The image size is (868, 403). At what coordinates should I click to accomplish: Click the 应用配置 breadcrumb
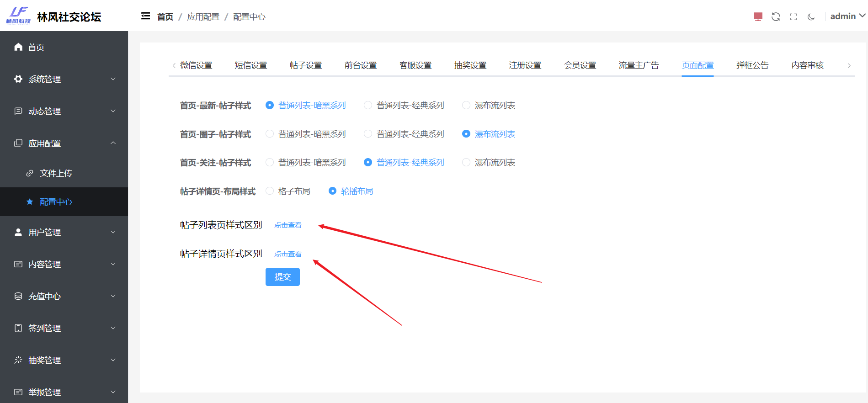pyautogui.click(x=203, y=17)
